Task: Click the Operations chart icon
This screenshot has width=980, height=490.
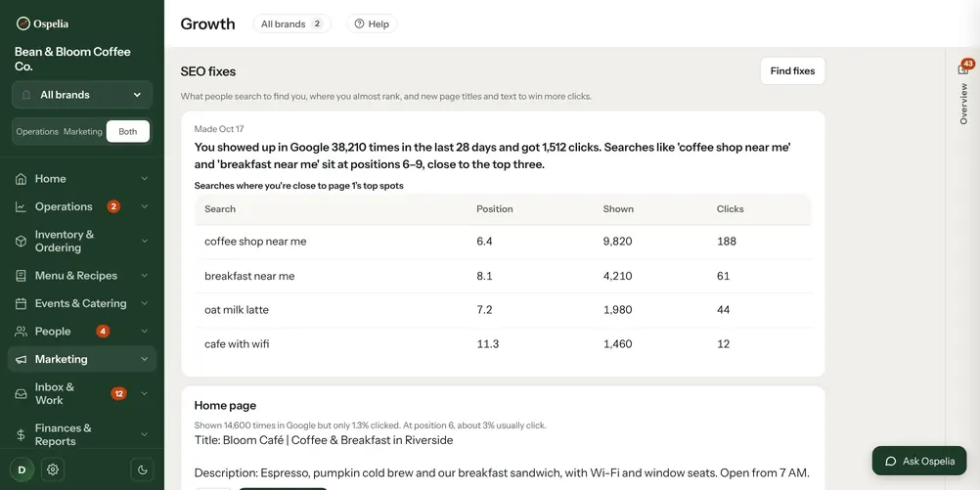Action: point(22,207)
